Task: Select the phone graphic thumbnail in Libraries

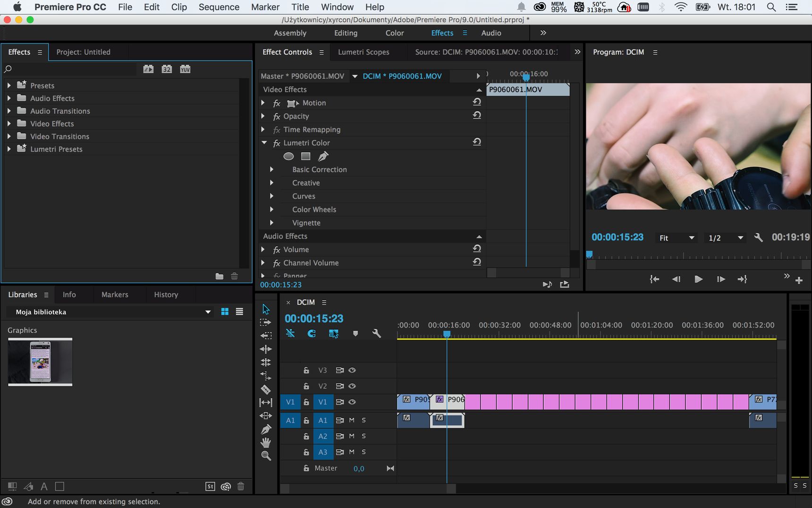Action: [40, 362]
